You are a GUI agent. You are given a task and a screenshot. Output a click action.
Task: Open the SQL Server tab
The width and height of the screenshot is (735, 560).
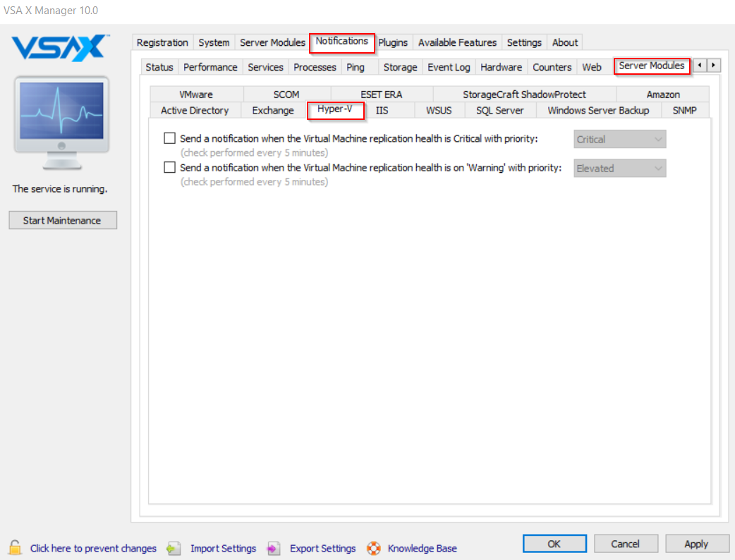(499, 111)
